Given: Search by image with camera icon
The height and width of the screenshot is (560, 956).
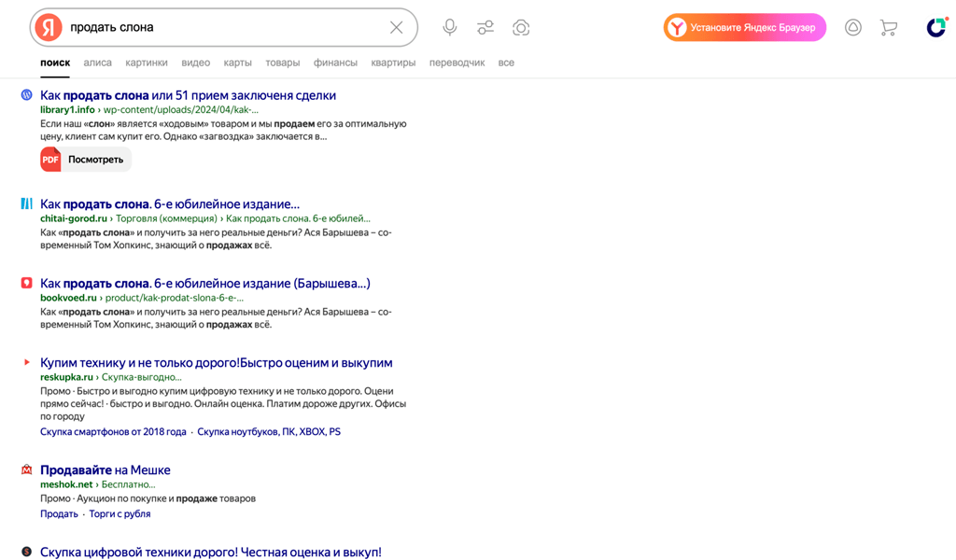Looking at the screenshot, I should (521, 27).
